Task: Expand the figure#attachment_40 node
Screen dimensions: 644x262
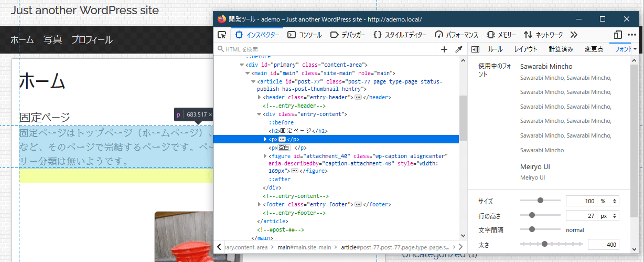Action: click(x=265, y=156)
